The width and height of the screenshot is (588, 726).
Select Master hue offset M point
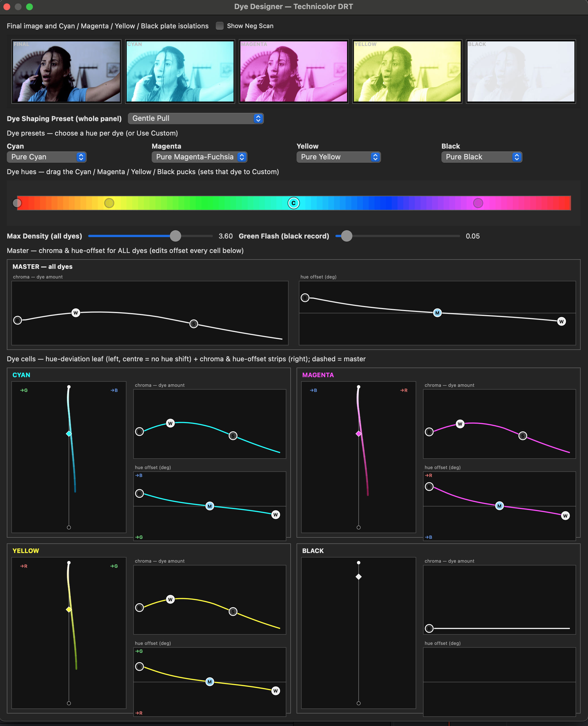pos(437,313)
